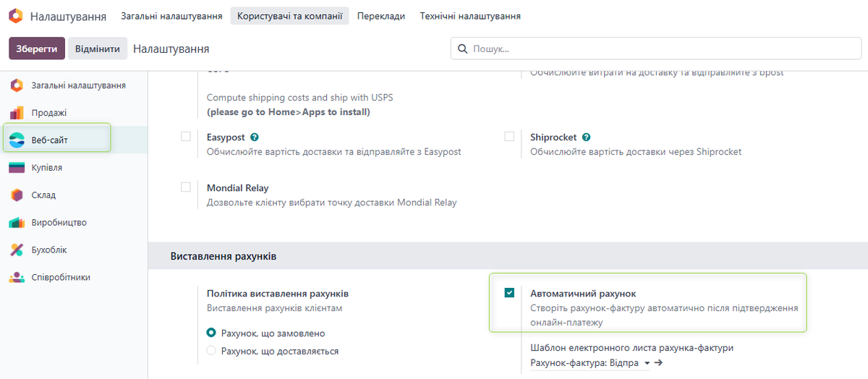Screen dimensions: 868x379
Task: Click the Odoo logo in the top bar
Action: coord(16,16)
